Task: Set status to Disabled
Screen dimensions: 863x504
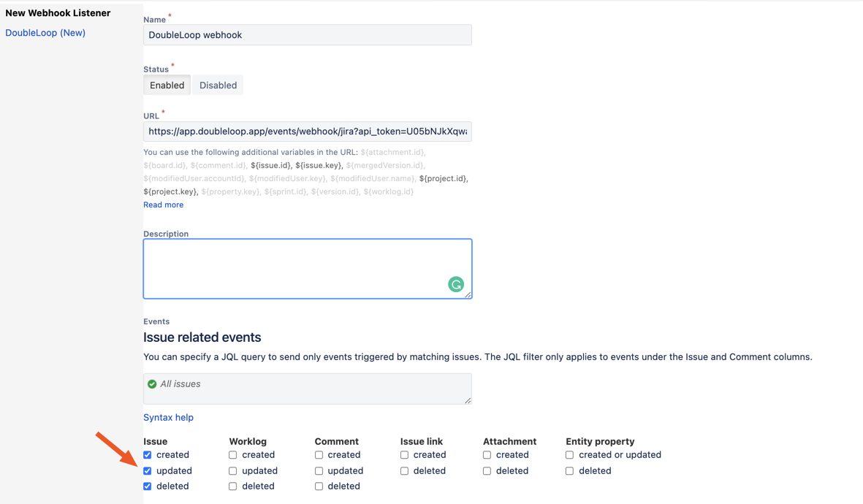Action: [218, 85]
